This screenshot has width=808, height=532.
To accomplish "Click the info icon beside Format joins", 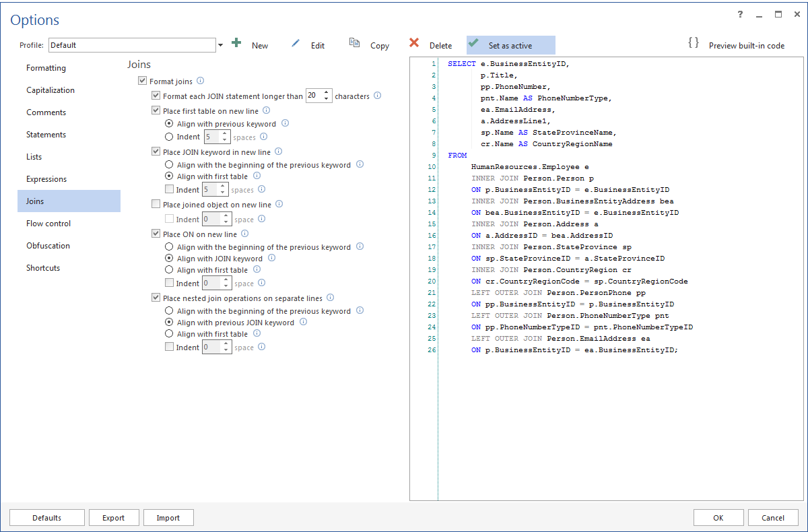I will pos(200,80).
